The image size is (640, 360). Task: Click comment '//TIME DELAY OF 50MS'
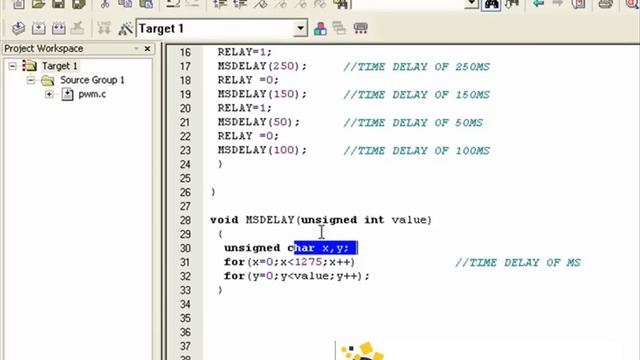[x=413, y=123]
